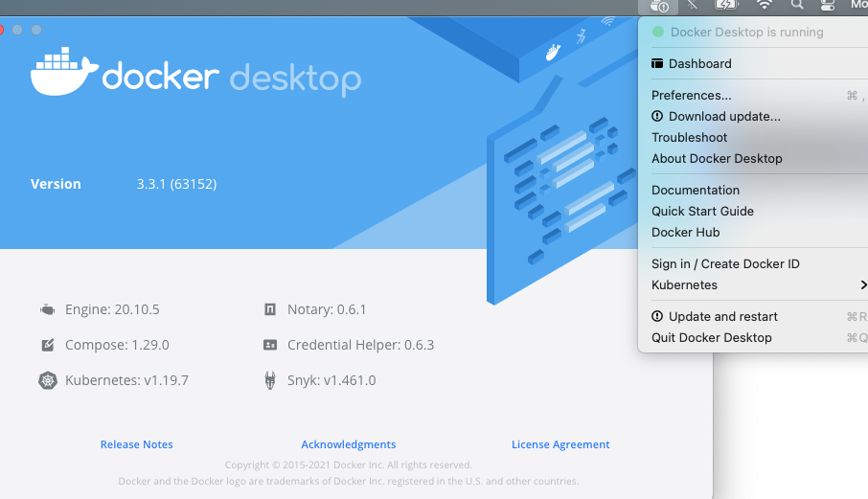Click 'Notary: 0.6.1' text
The width and height of the screenshot is (868, 499).
point(327,309)
